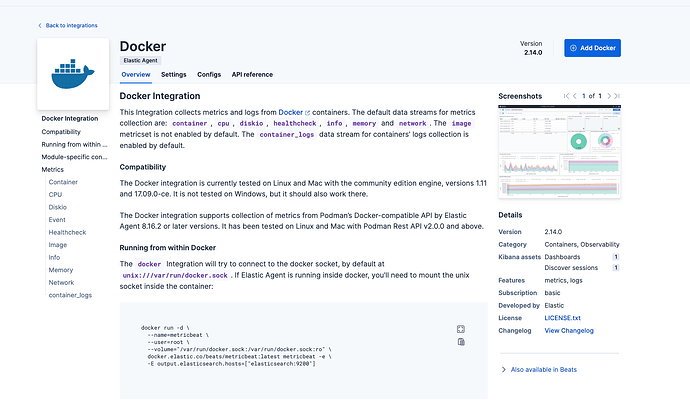Open the LICENSE.txt link
Viewport: 690px width, 409px height.
562,318
